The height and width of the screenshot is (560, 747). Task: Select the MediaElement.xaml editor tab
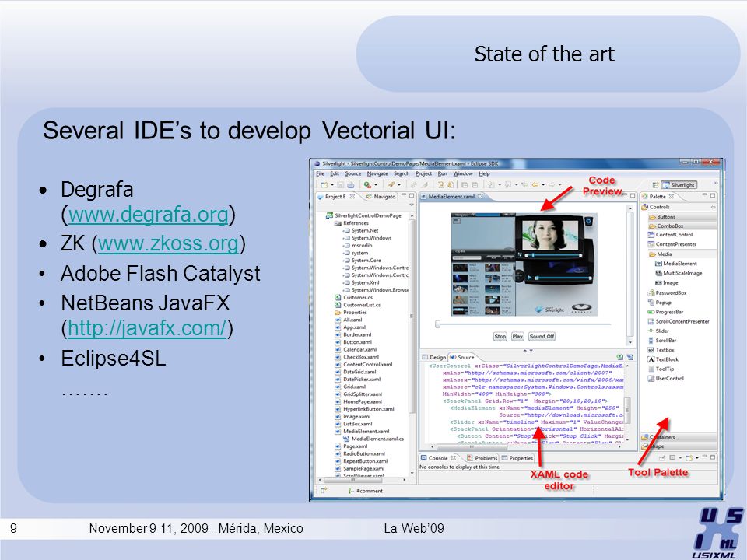(451, 196)
